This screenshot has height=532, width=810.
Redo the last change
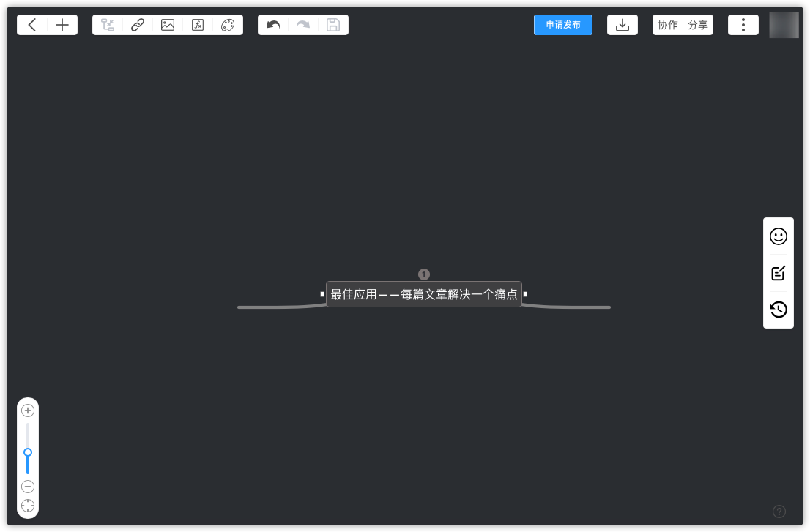click(x=302, y=24)
